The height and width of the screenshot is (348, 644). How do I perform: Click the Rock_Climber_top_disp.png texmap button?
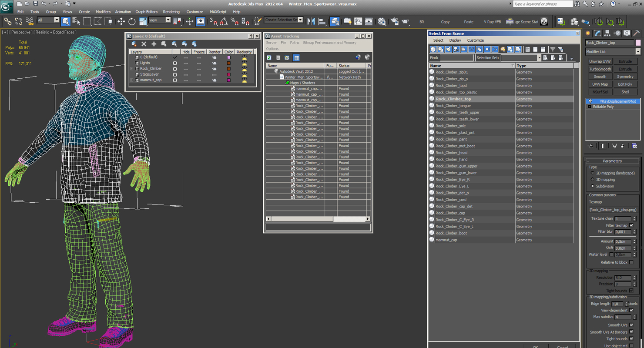point(613,210)
